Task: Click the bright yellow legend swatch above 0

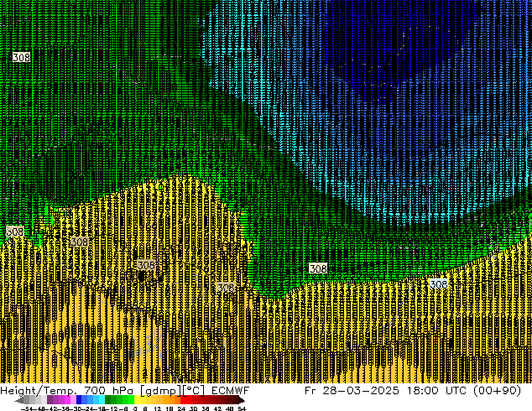Action: [137, 400]
